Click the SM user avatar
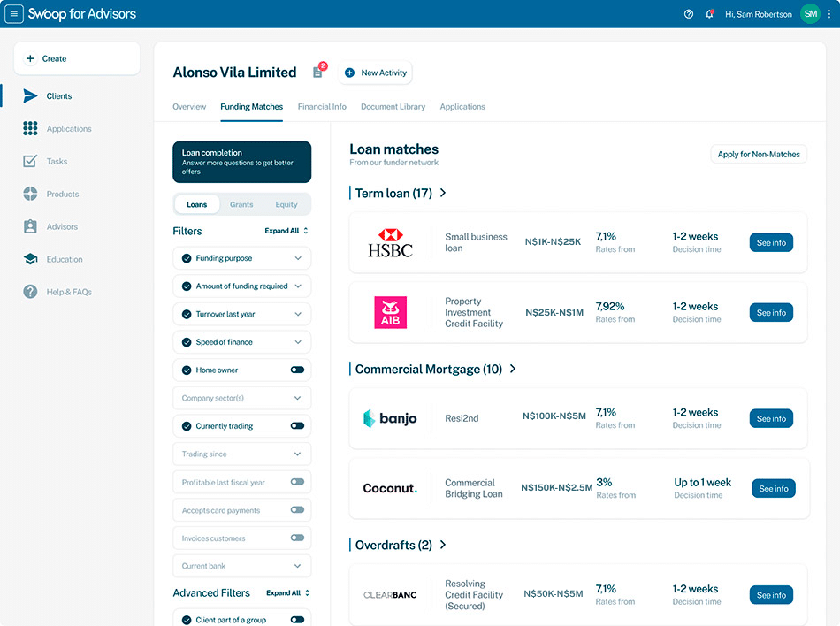This screenshot has height=626, width=840. (x=810, y=14)
